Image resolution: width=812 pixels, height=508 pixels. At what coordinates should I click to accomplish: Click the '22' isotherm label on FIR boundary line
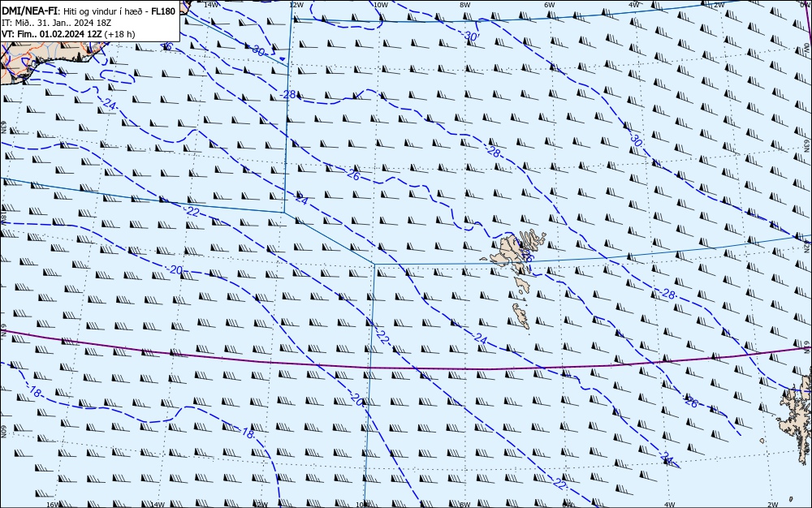(192, 211)
